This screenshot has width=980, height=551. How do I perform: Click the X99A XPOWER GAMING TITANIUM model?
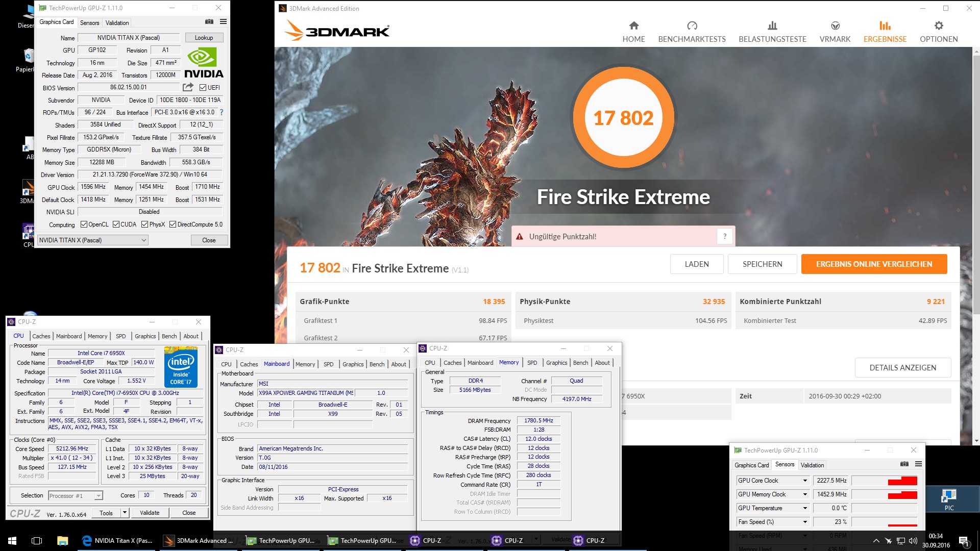(x=305, y=393)
